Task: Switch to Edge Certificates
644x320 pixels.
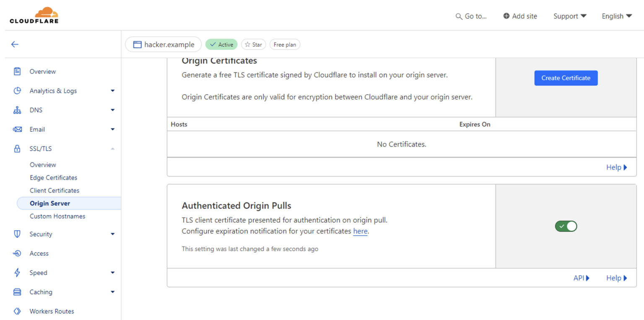Action: [53, 177]
